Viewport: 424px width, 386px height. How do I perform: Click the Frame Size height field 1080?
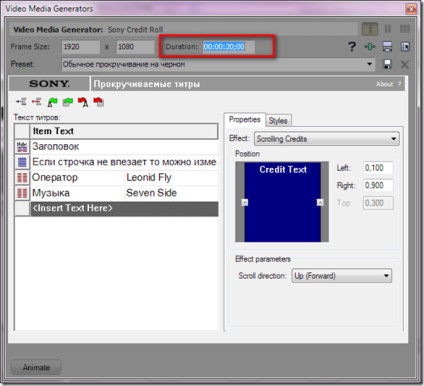[135, 47]
